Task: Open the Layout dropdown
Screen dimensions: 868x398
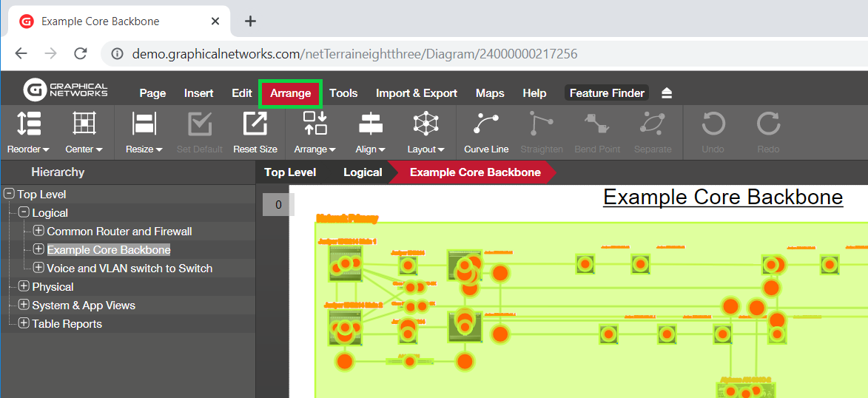Action: click(x=425, y=149)
